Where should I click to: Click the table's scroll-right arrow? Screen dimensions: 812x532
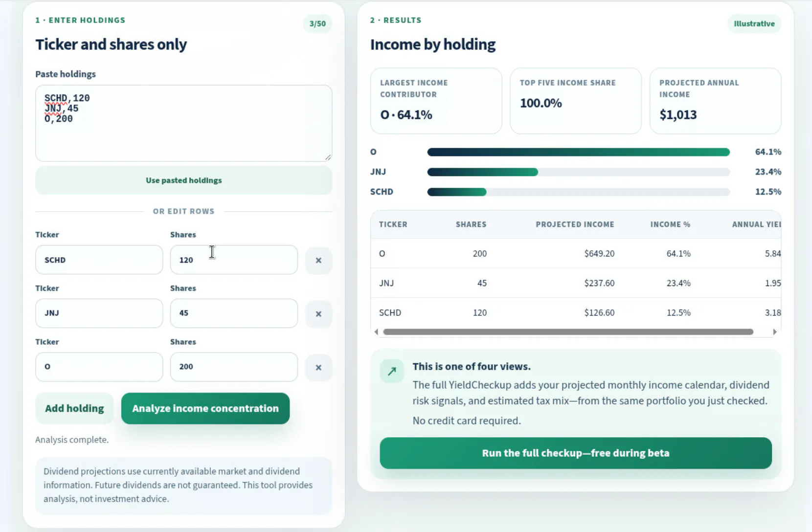(774, 332)
